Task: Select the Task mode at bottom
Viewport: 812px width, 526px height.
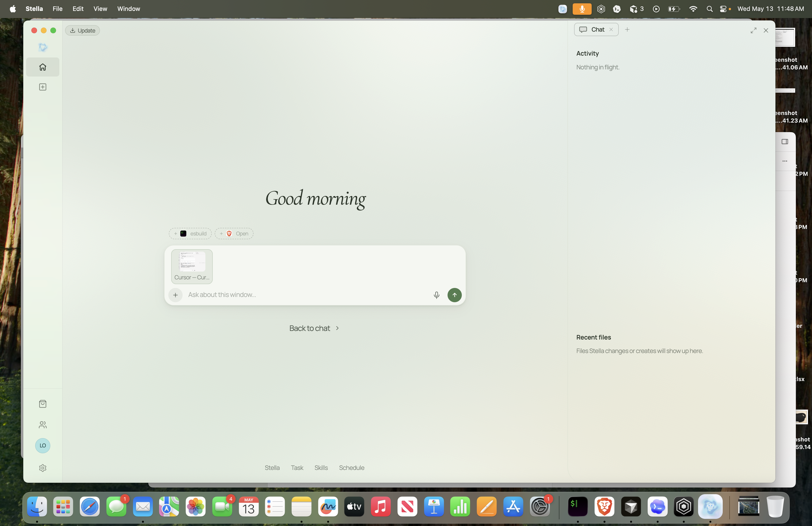Action: pos(297,468)
